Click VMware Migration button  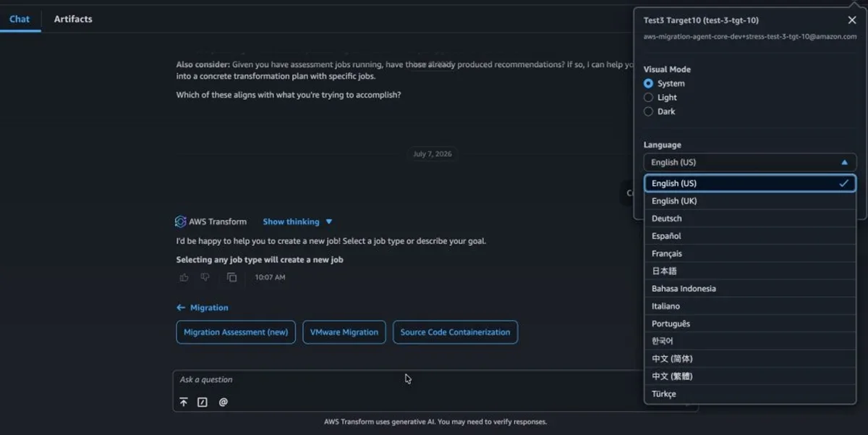[x=344, y=332]
